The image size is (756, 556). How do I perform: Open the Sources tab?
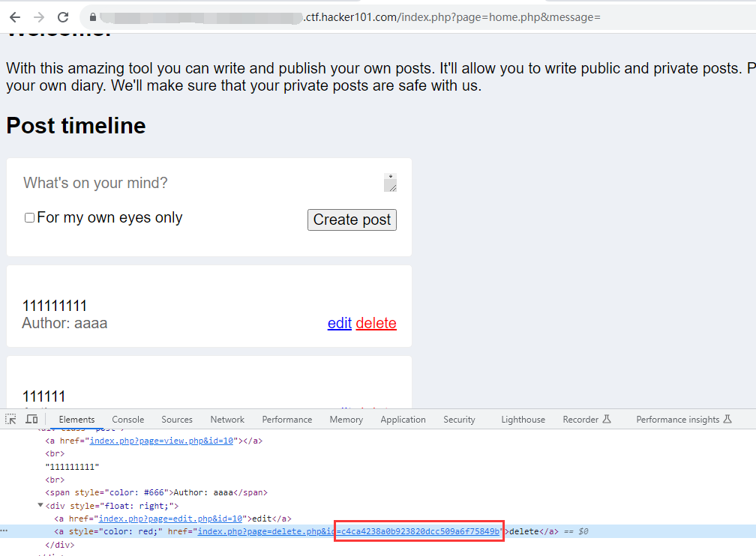click(177, 420)
